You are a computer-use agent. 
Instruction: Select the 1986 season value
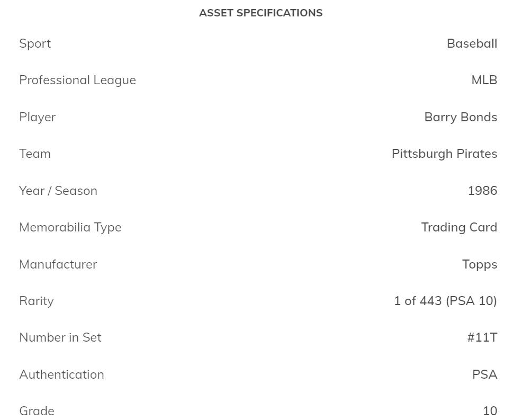coord(482,191)
